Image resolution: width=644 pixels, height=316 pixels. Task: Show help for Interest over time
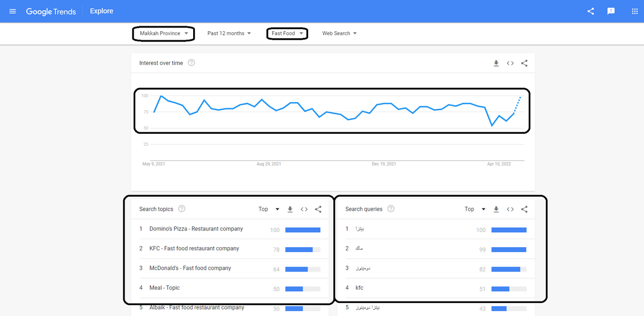tap(192, 63)
